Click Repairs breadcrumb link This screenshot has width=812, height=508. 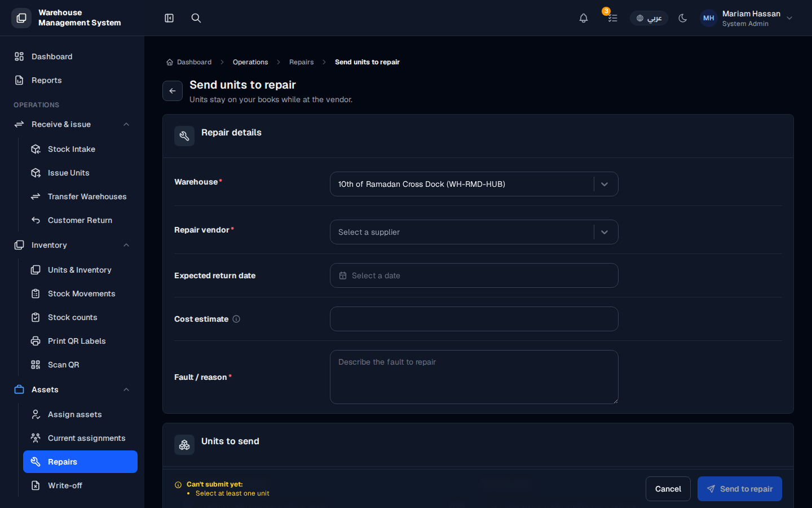tap(302, 62)
